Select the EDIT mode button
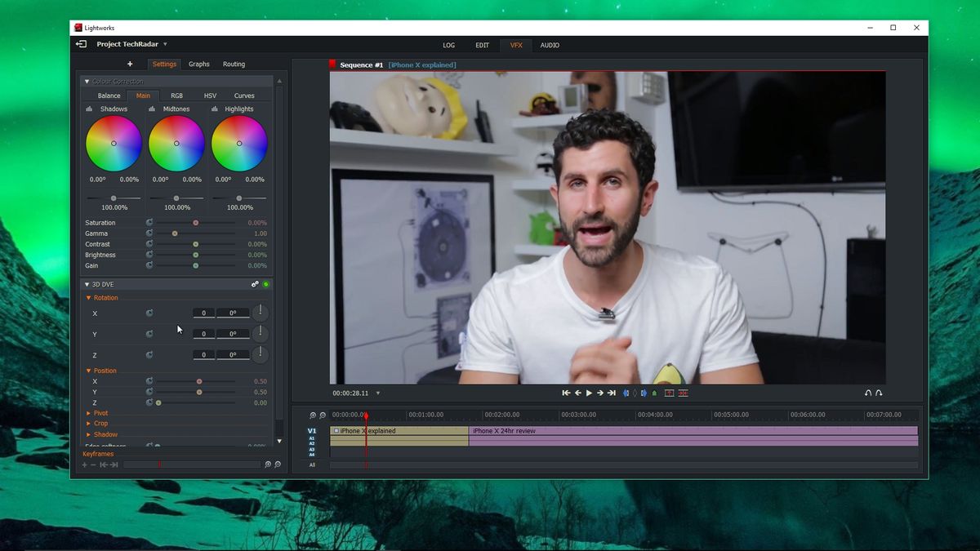 482,45
